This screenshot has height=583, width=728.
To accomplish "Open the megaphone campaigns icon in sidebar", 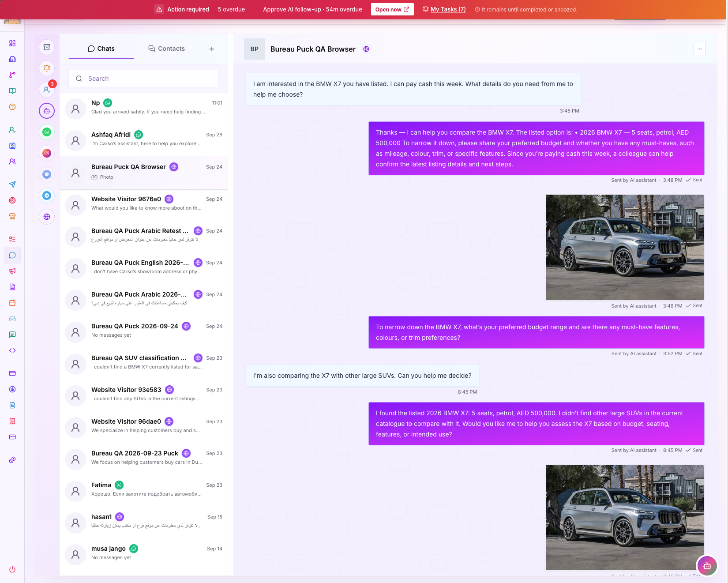I will tap(12, 271).
